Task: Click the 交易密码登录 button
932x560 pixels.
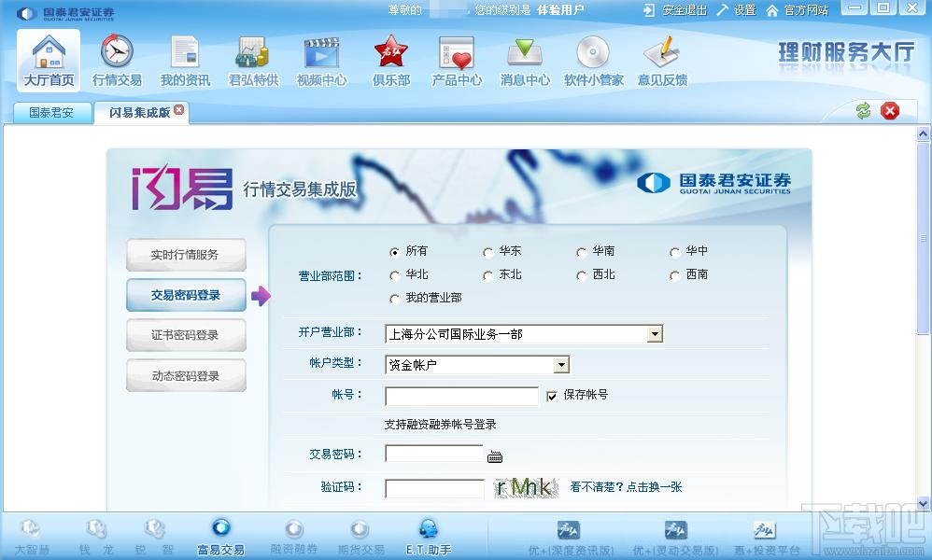Action: [x=186, y=295]
